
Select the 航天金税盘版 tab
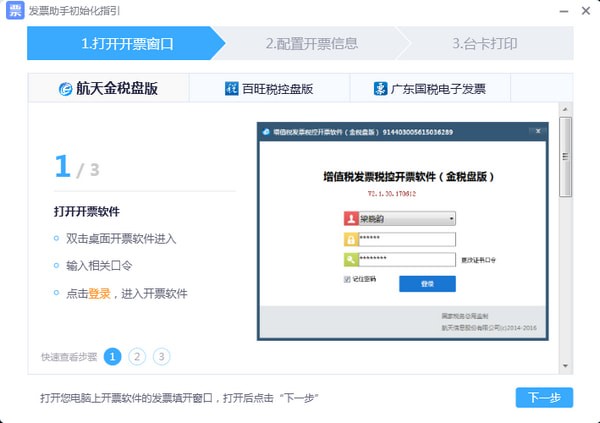point(108,88)
